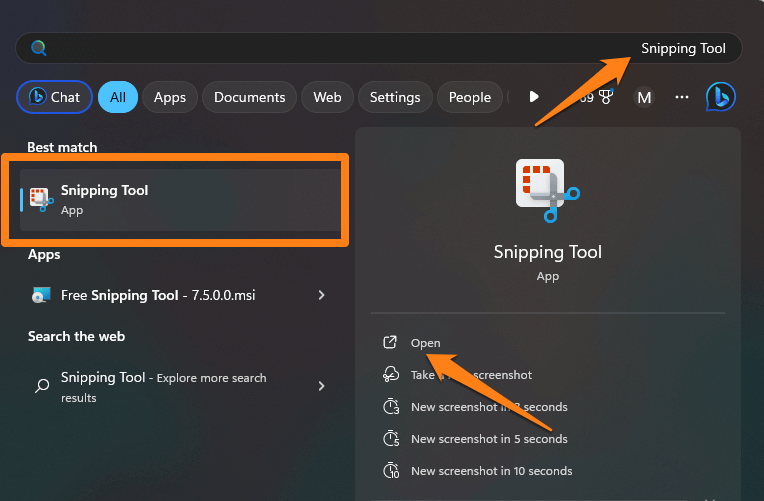Open the rewards trophy icon
764x501 pixels.
coord(606,96)
